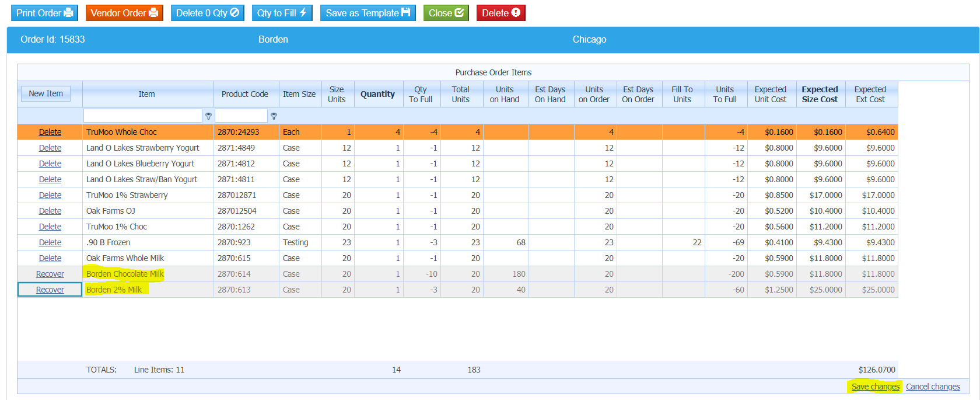Sort by Qty To Full header

(x=421, y=94)
